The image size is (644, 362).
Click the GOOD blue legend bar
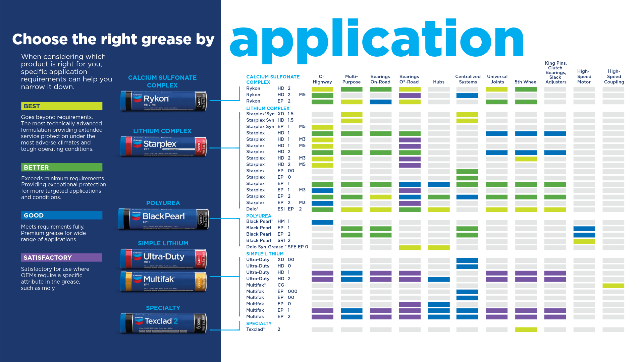click(62, 215)
